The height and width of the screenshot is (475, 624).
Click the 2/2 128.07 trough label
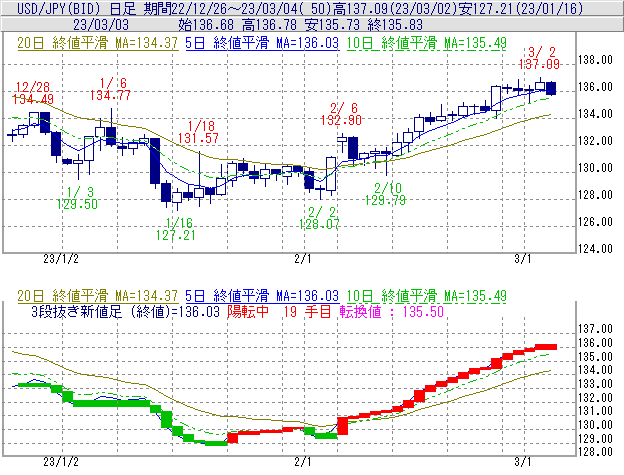point(320,218)
